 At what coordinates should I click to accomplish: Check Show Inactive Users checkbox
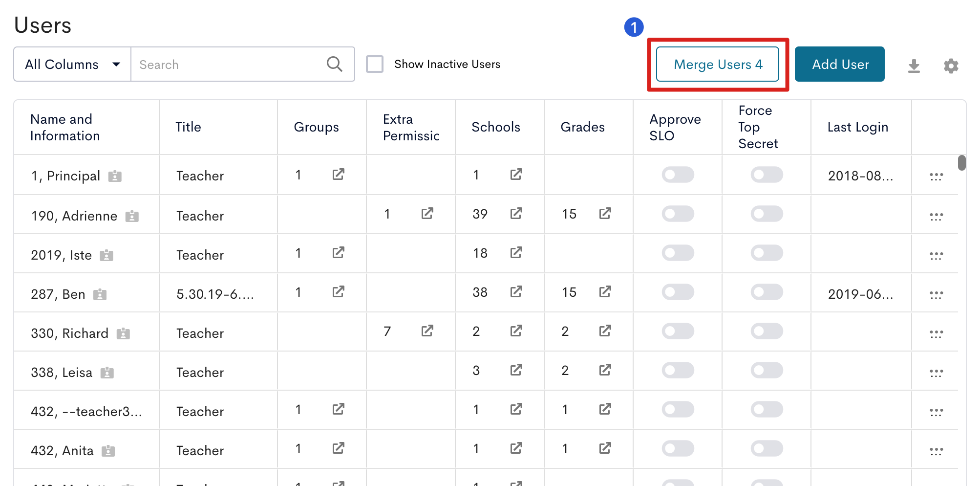[x=375, y=64]
